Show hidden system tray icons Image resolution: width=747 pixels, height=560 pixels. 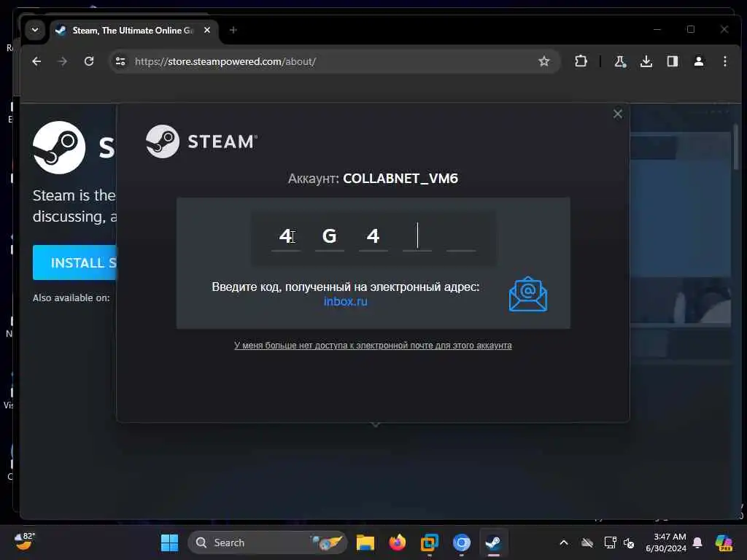tap(564, 542)
